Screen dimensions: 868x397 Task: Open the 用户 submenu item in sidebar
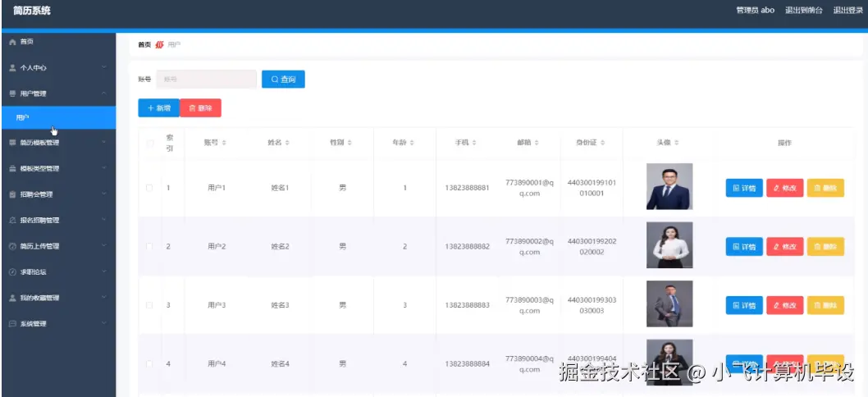click(59, 117)
